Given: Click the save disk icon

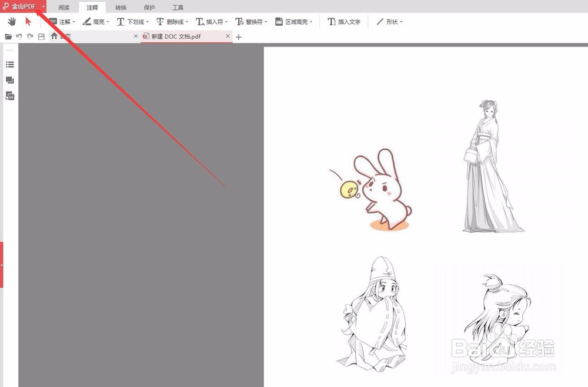Looking at the screenshot, I should coord(41,36).
